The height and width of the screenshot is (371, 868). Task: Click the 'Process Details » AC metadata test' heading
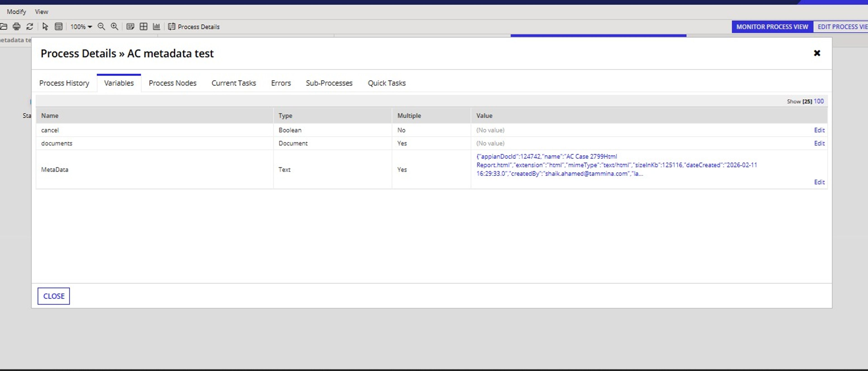click(x=127, y=54)
